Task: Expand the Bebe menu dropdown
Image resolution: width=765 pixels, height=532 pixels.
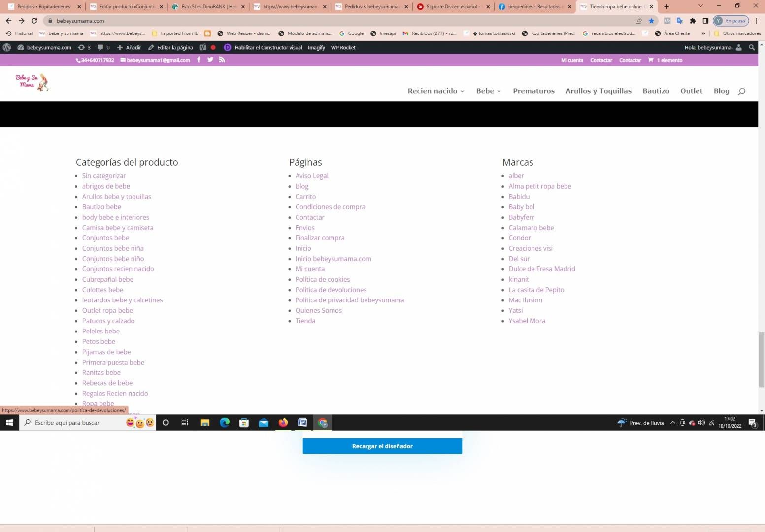Action: click(x=489, y=91)
